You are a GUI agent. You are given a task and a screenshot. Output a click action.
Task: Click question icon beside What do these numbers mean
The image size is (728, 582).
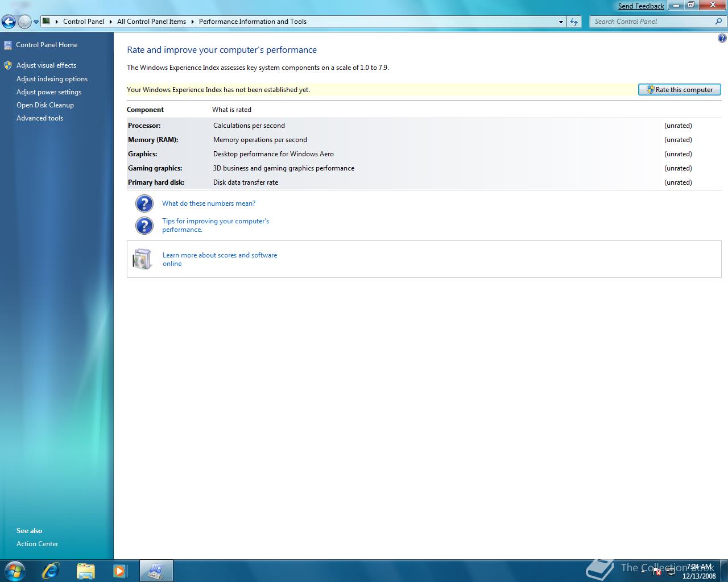click(144, 203)
